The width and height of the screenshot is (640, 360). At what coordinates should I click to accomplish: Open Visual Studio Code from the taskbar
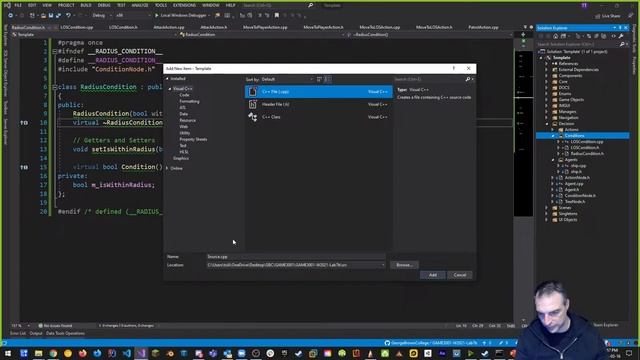click(127, 353)
